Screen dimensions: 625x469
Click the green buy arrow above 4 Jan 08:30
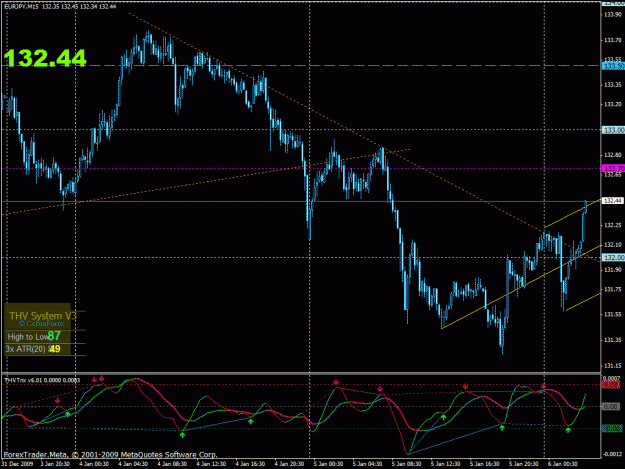(183, 435)
